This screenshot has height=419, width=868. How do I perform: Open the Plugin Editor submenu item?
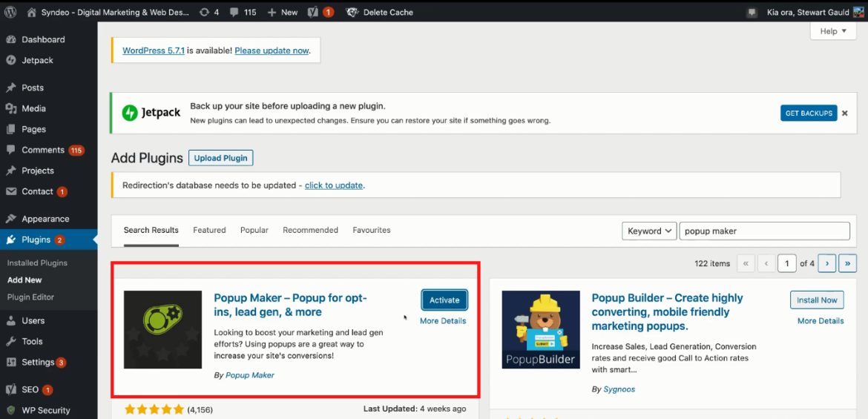click(x=30, y=297)
